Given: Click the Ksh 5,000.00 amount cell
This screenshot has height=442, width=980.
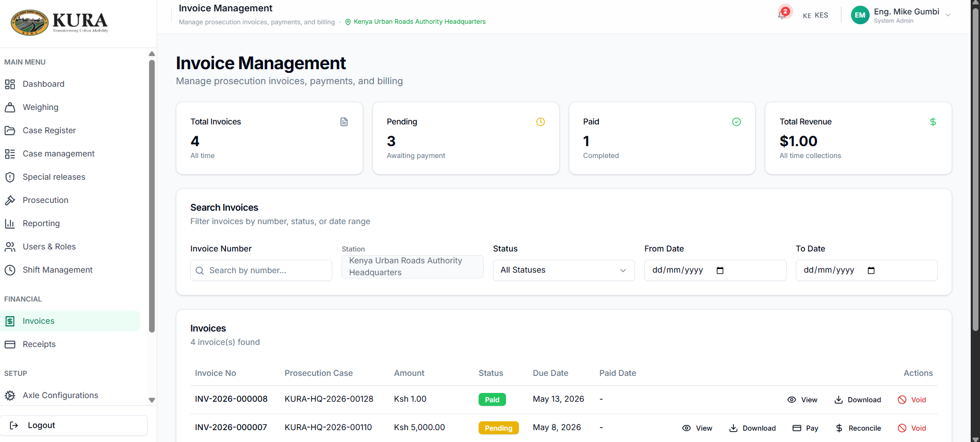Looking at the screenshot, I should 419,428.
